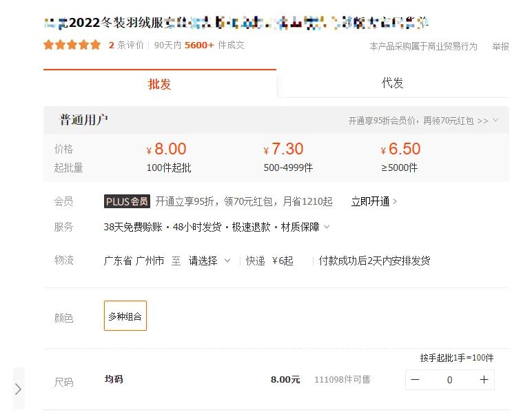The height and width of the screenshot is (415, 532).
Task: Switch to the 批发 tab
Action: 159,84
